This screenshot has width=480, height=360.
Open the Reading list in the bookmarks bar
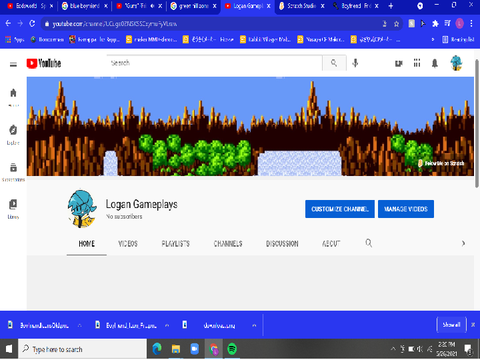[x=458, y=39]
